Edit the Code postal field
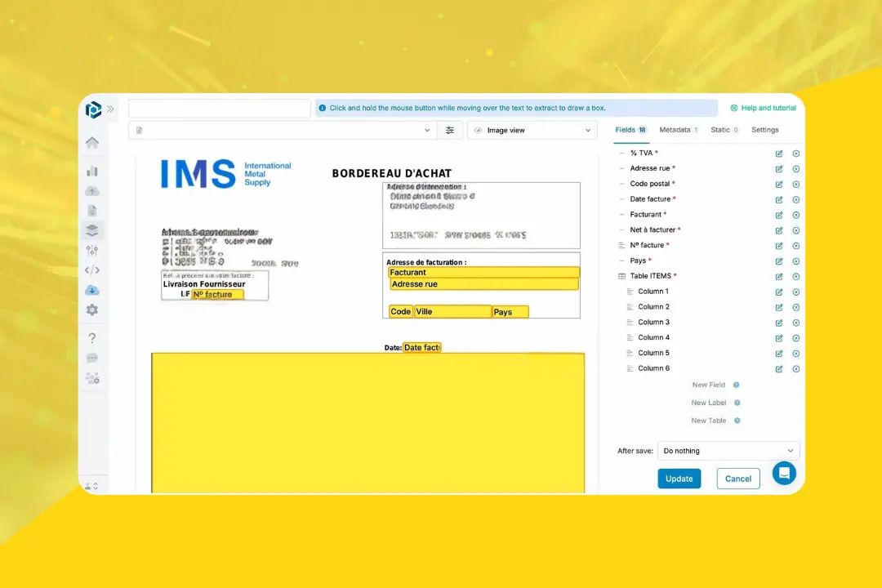The height and width of the screenshot is (588, 882). [779, 184]
